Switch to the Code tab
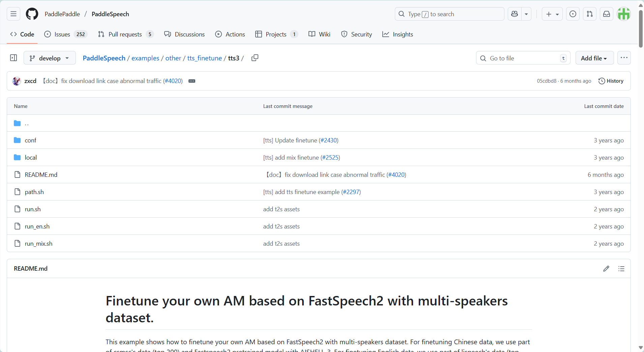 (x=22, y=34)
